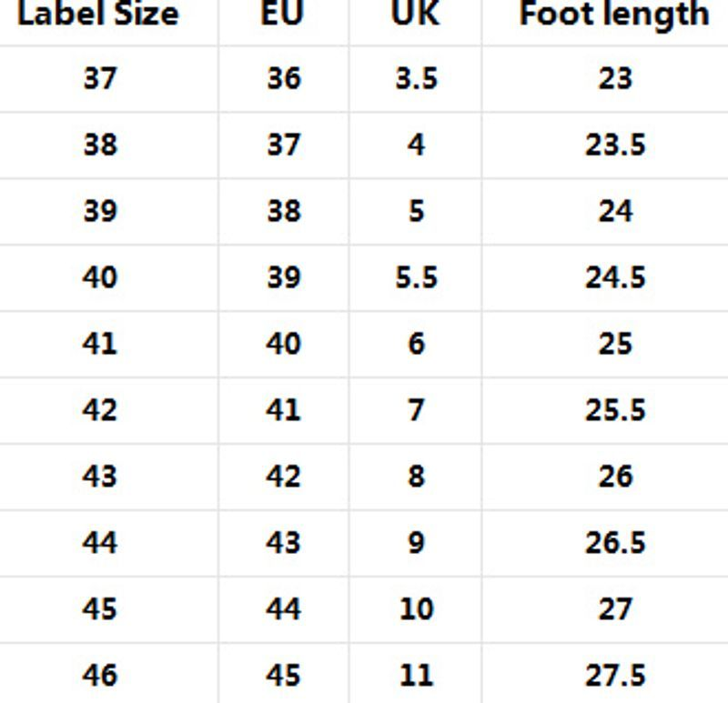Viewport: 728px width, 703px height.
Task: Click the Label Size 46 cell
Action: click(99, 675)
